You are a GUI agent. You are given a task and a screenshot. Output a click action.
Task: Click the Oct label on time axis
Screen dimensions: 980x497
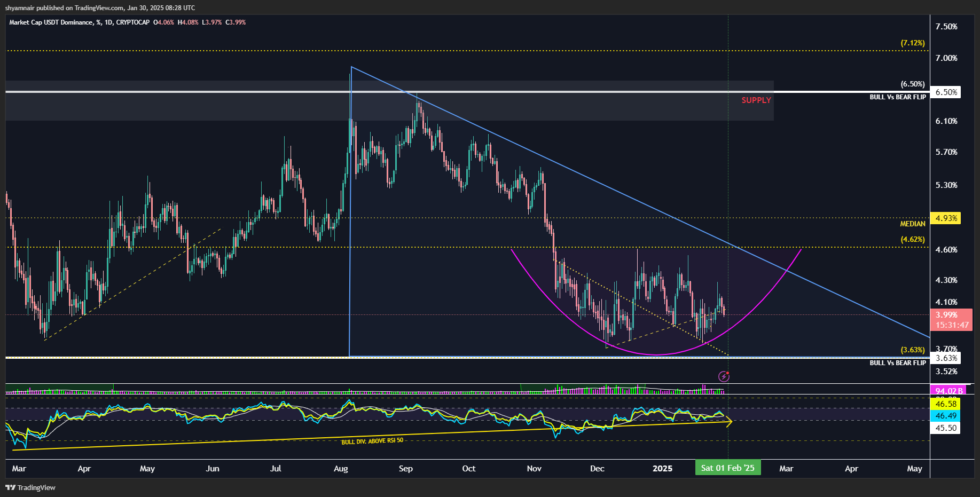click(469, 469)
